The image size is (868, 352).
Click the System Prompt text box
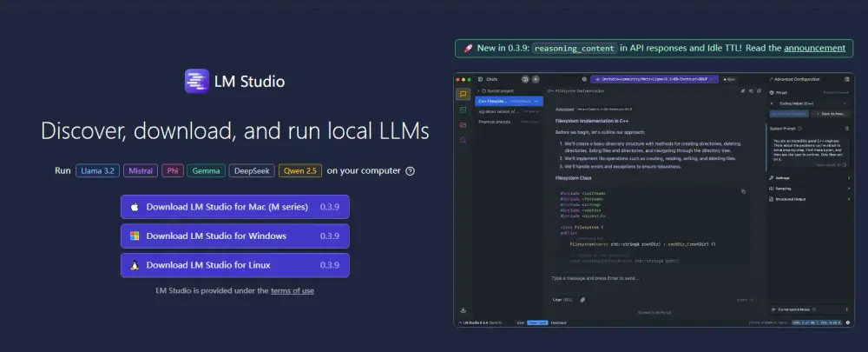click(810, 152)
